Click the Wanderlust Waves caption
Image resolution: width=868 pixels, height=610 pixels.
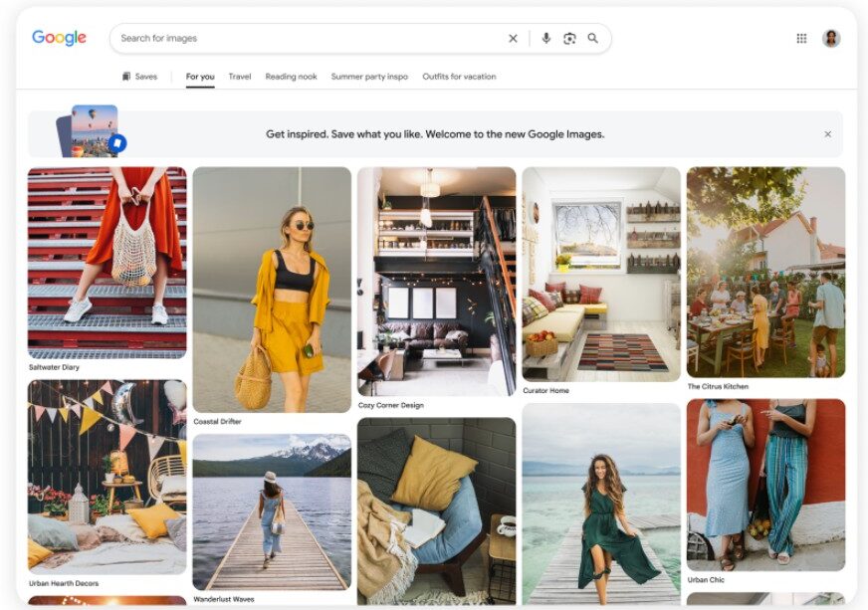[x=224, y=599]
